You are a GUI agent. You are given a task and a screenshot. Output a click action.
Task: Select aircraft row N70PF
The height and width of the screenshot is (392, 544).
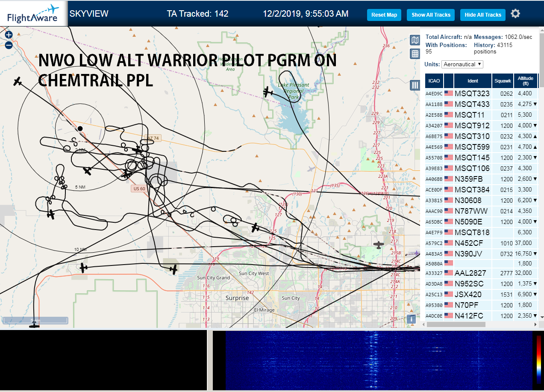click(x=481, y=305)
